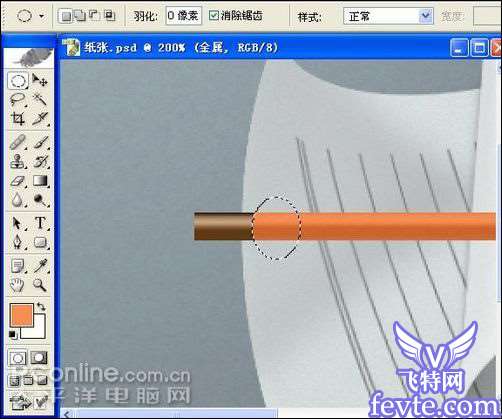Choose the Gradient tool
This screenshot has width=502, height=419.
40,181
